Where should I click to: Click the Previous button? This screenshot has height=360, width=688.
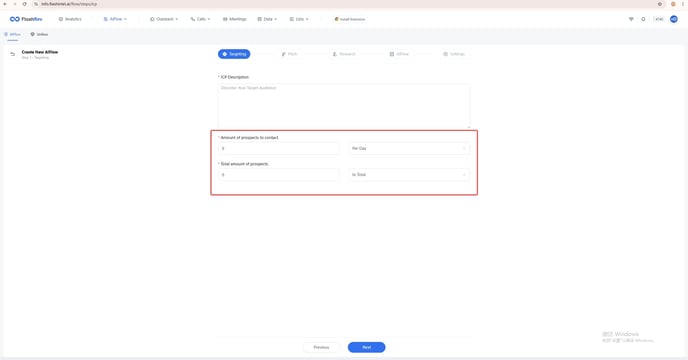click(321, 347)
